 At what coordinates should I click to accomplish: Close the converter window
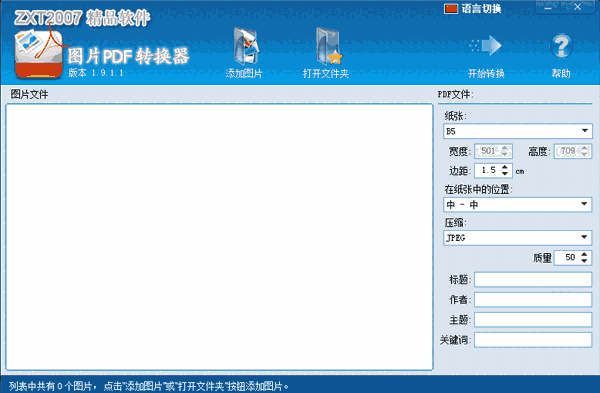point(578,7)
